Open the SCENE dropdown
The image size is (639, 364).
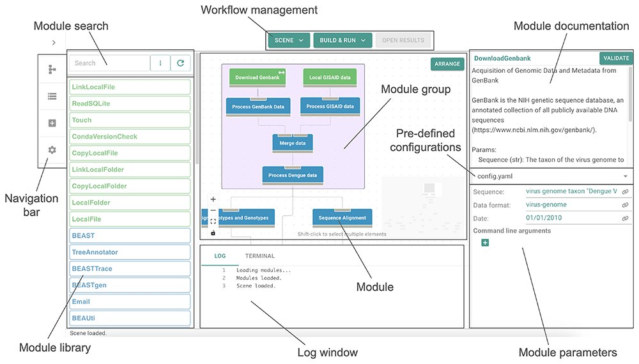[289, 40]
